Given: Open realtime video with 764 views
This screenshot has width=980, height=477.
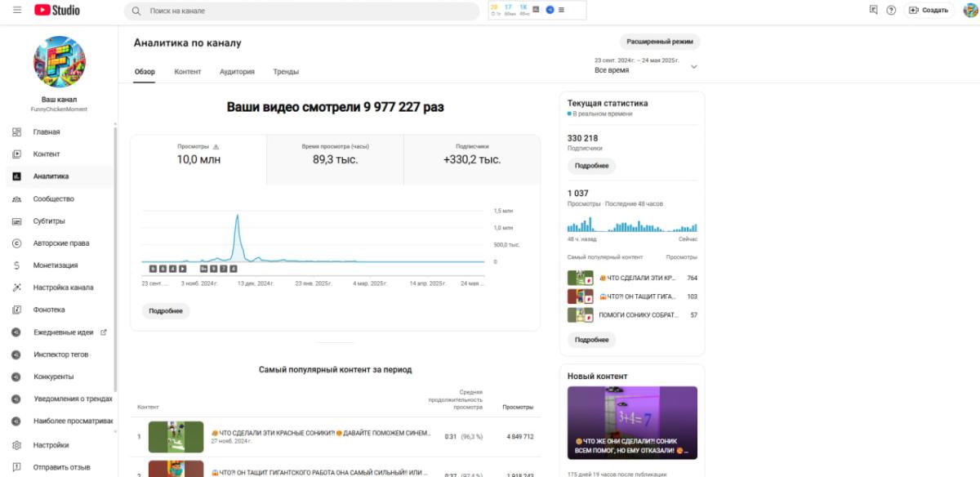Looking at the screenshot, I should 632,278.
